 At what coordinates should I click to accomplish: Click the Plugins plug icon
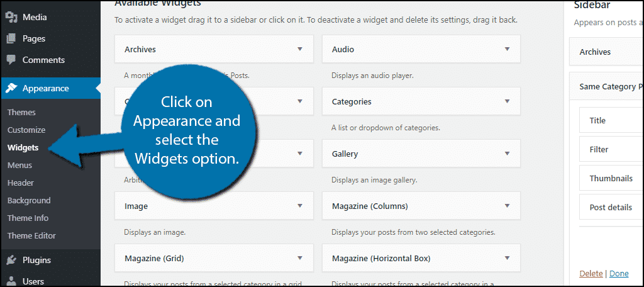point(11,260)
